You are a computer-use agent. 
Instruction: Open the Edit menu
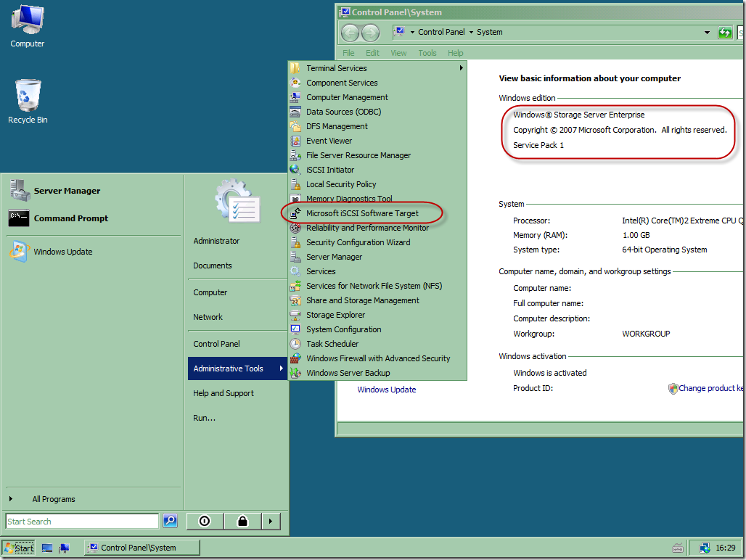pos(372,53)
